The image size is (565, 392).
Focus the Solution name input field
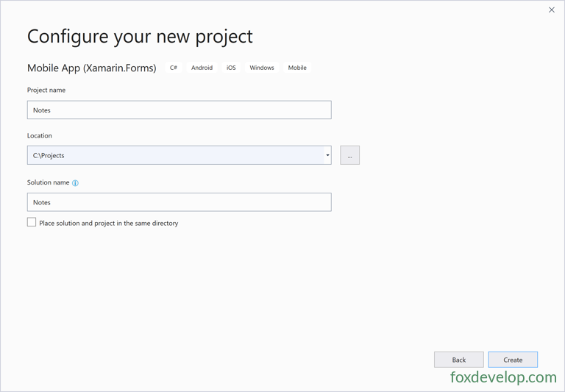point(179,202)
